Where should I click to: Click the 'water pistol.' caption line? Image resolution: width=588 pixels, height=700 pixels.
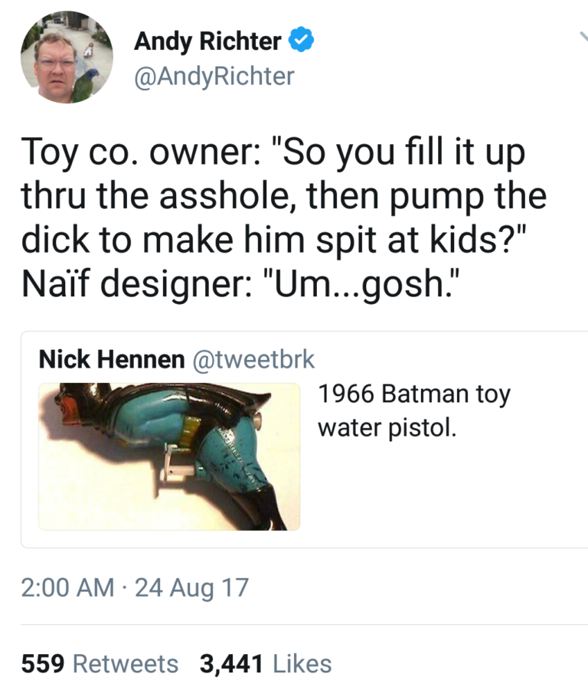[x=387, y=428]
